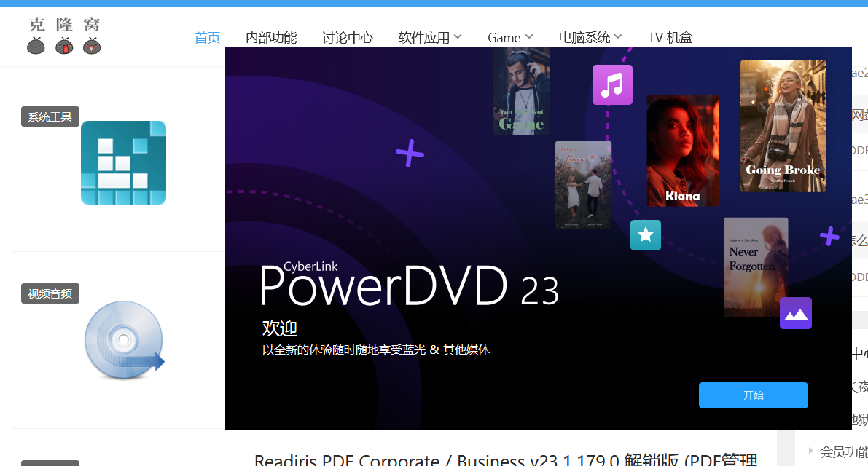Image resolution: width=868 pixels, height=466 pixels.
Task: Open the 首页 home tab
Action: coord(207,38)
